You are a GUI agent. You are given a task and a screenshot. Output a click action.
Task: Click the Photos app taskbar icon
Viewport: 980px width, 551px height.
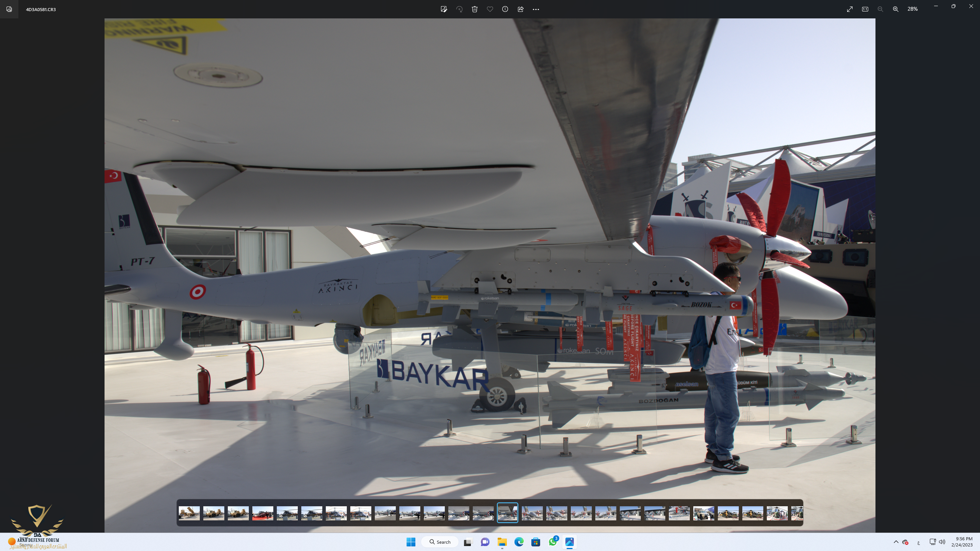[x=570, y=542]
